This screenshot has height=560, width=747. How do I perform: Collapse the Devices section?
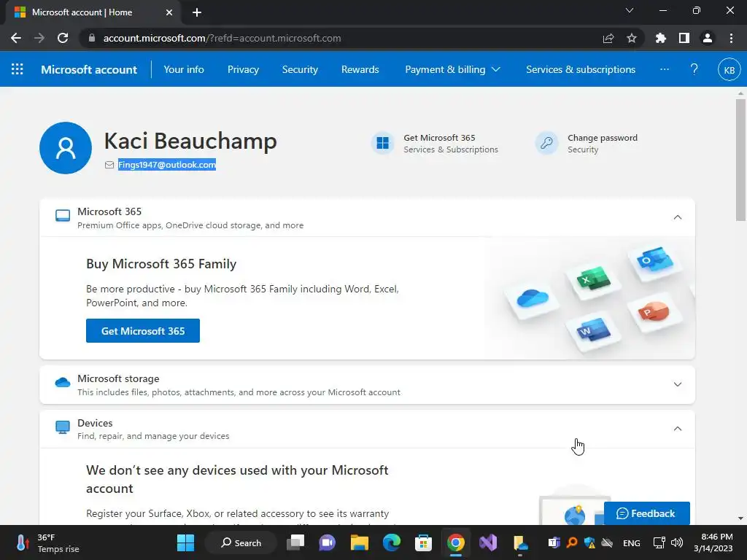click(x=678, y=429)
